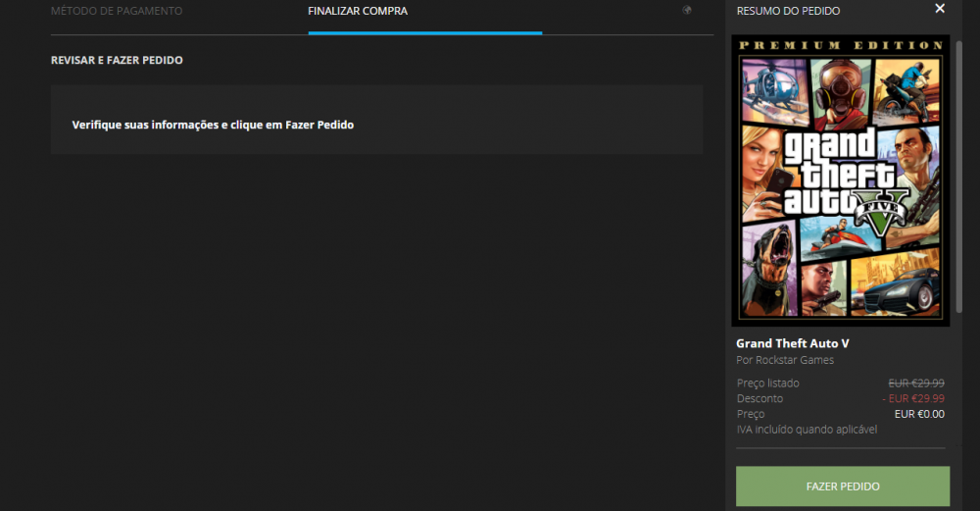Click the final price EUR €0.00
This screenshot has width=980, height=511.
pos(919,414)
